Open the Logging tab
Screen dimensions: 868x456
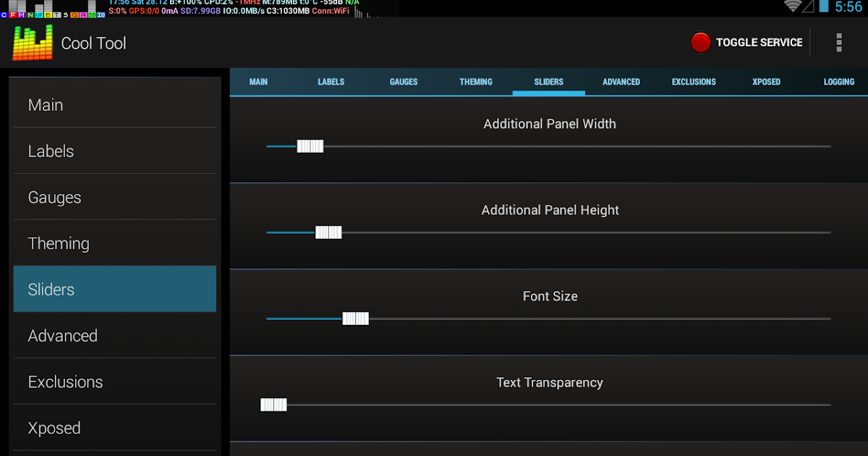coord(839,82)
